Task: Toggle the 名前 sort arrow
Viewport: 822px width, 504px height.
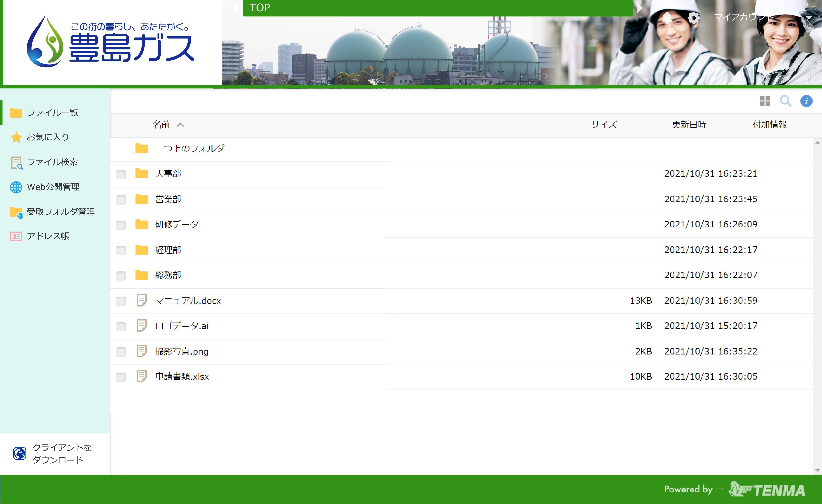Action: [x=180, y=125]
